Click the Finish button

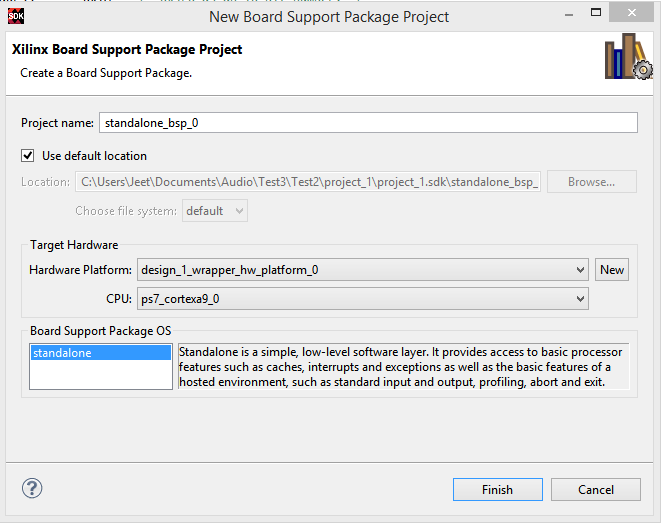[x=497, y=490]
